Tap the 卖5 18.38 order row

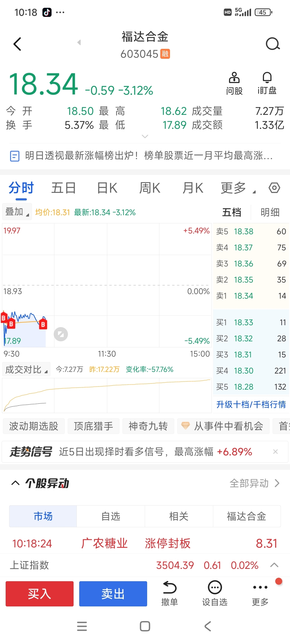point(251,231)
